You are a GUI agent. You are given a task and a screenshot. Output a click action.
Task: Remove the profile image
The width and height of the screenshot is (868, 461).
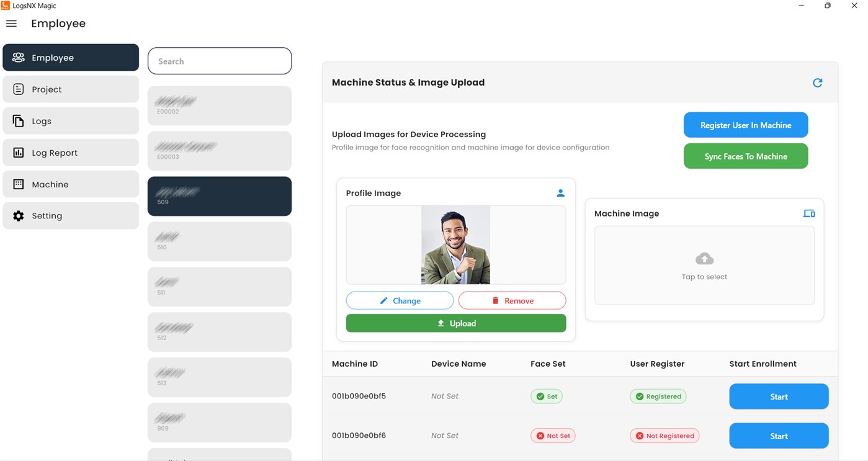click(x=512, y=300)
